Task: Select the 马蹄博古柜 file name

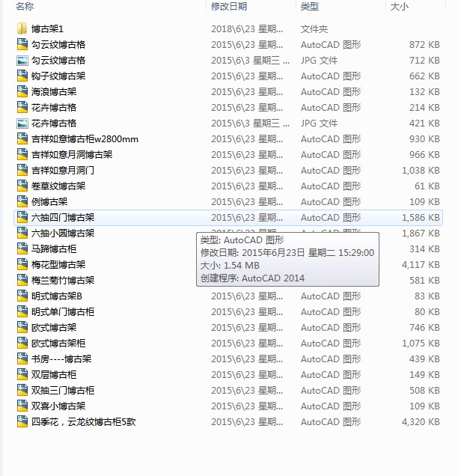Action: [54, 249]
